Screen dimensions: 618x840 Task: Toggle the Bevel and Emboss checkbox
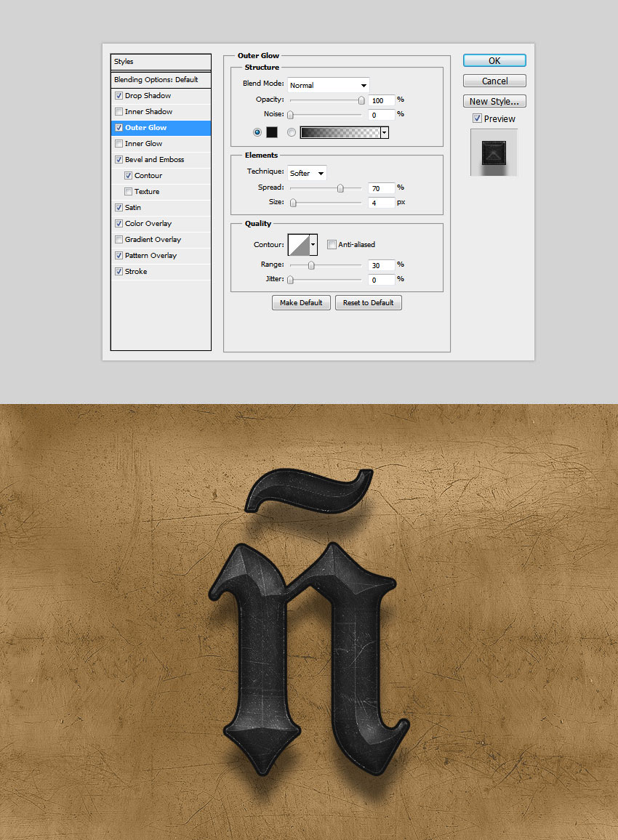click(x=119, y=160)
